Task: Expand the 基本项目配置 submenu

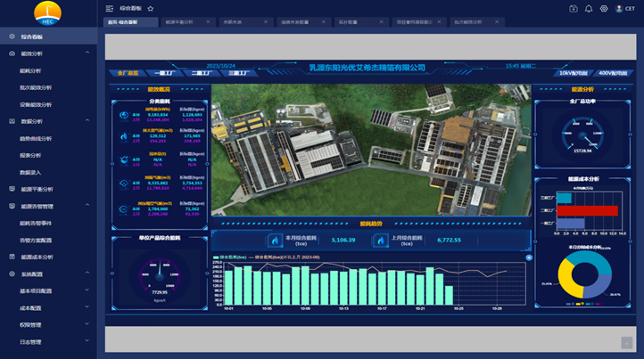Action: (x=87, y=290)
